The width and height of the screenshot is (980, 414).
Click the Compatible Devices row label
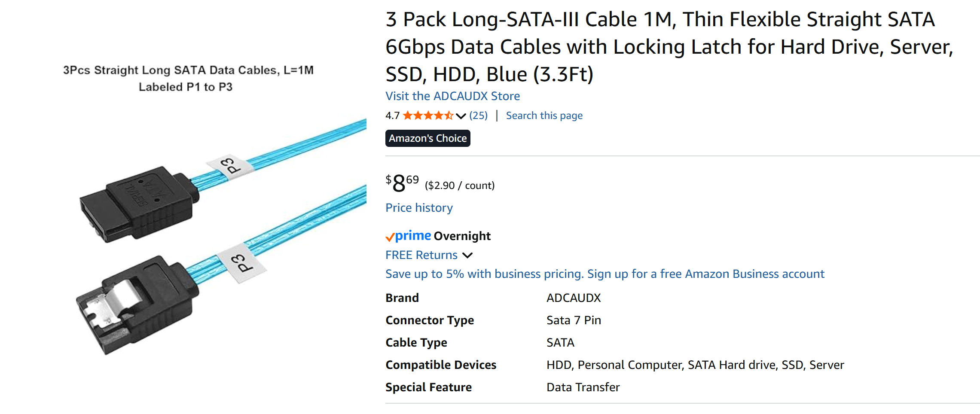pos(440,365)
